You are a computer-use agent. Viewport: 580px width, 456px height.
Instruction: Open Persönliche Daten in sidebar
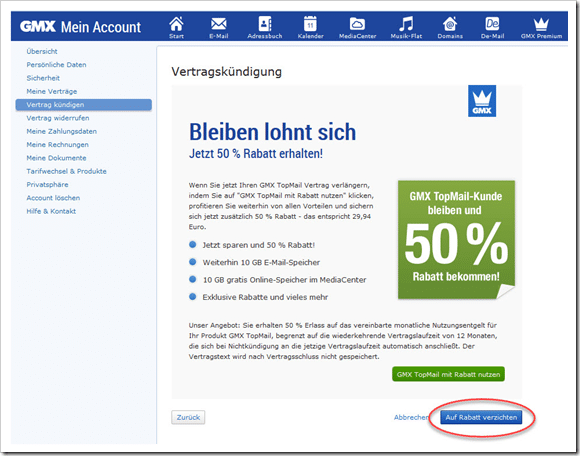tap(56, 65)
